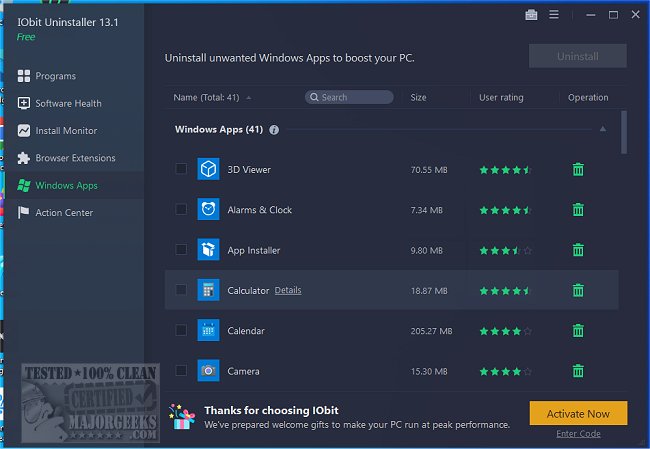Click the "Alarms & Clock" app name
Image resolution: width=650 pixels, height=449 pixels.
(x=260, y=210)
